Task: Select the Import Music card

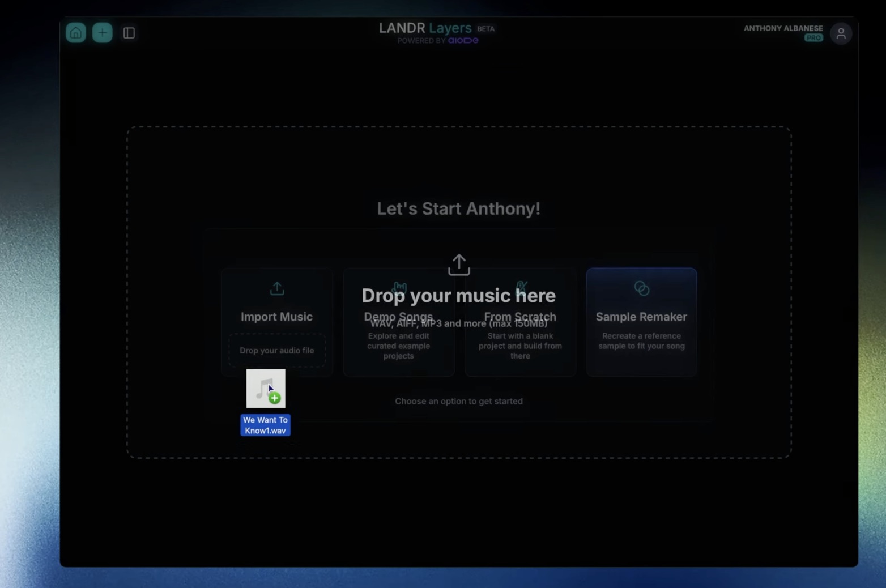Action: click(x=277, y=322)
